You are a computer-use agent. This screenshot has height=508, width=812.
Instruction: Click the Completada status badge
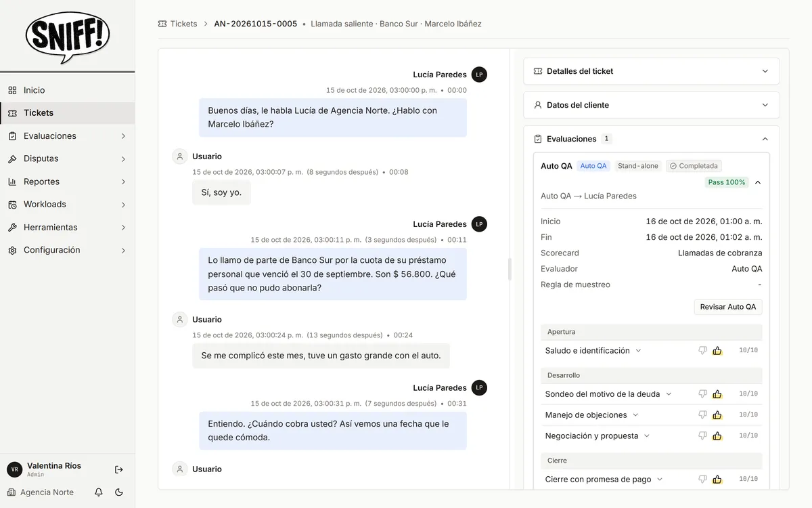click(x=694, y=166)
